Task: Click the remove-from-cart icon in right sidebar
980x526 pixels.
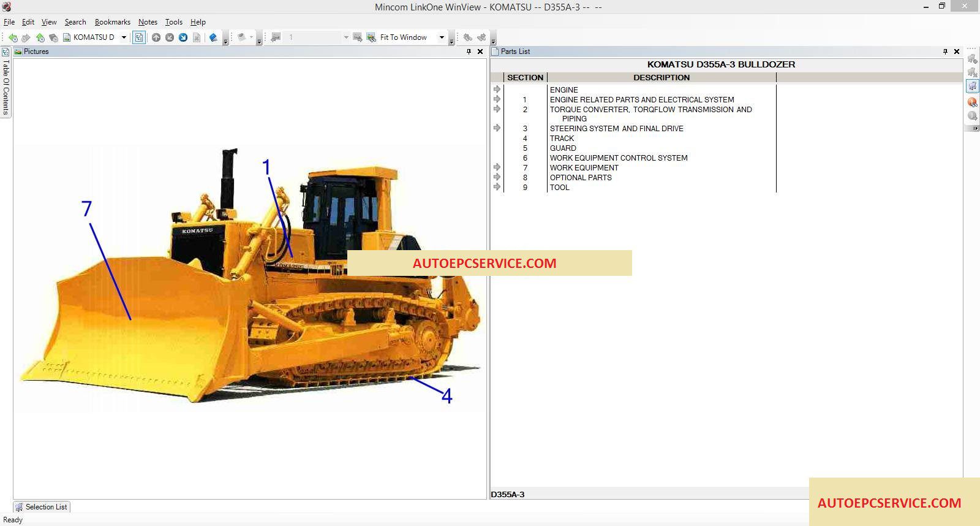Action: click(x=972, y=72)
